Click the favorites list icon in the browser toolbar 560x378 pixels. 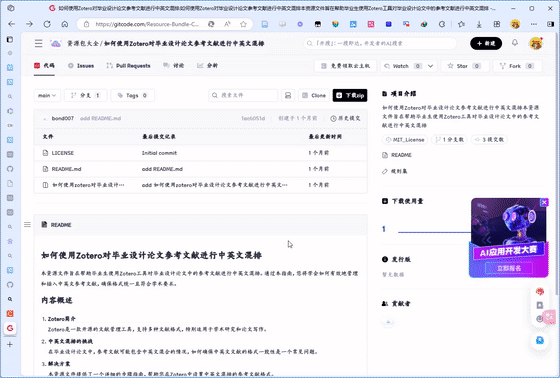pyautogui.click(x=461, y=24)
